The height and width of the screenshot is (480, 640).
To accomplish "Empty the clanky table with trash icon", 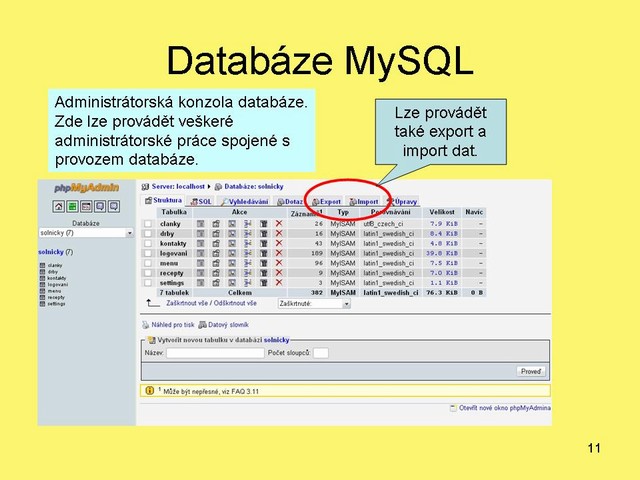I will click(264, 224).
